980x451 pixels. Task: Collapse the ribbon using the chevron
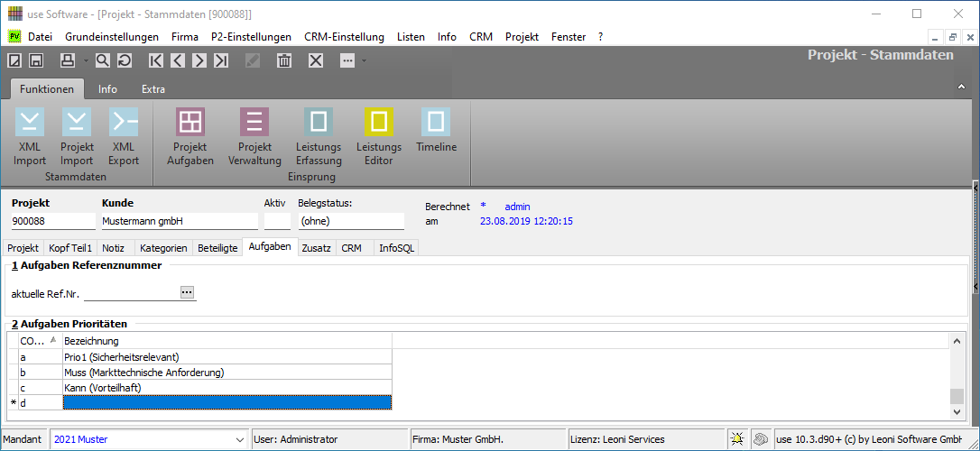[961, 87]
